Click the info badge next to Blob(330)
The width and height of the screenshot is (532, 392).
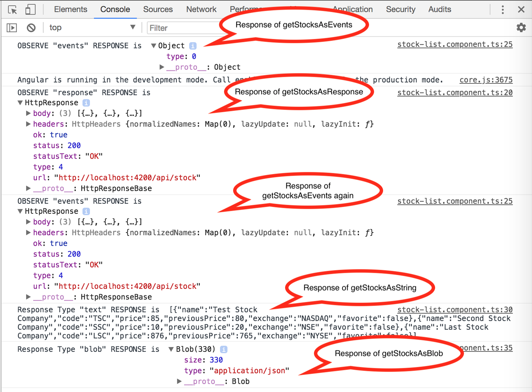pos(224,349)
